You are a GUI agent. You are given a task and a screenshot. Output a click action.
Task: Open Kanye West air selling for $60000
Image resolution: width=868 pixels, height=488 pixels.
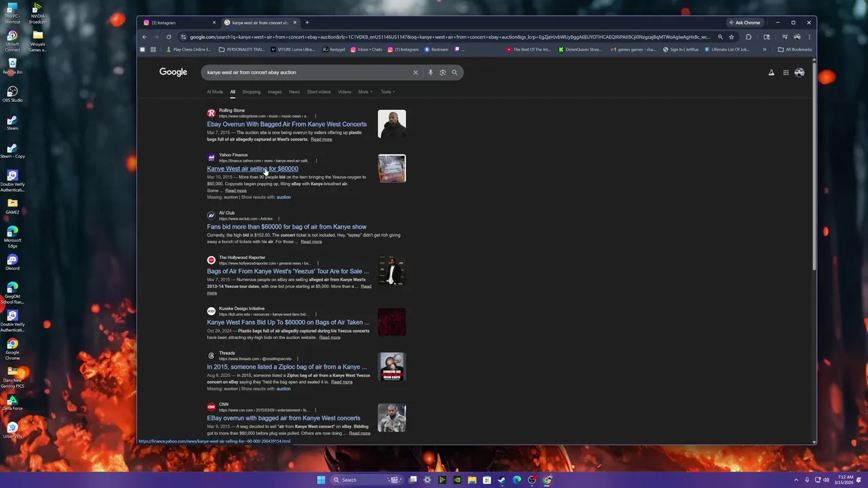(x=252, y=169)
